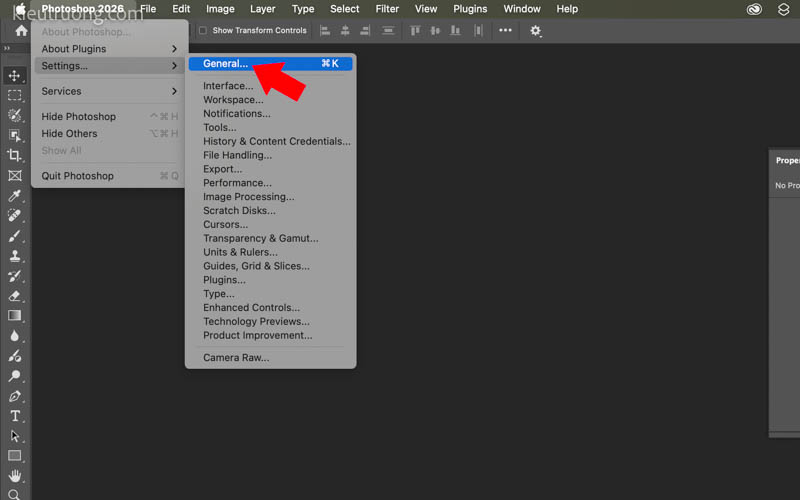The height and width of the screenshot is (500, 800).
Task: Select the Pen tool
Action: [14, 396]
